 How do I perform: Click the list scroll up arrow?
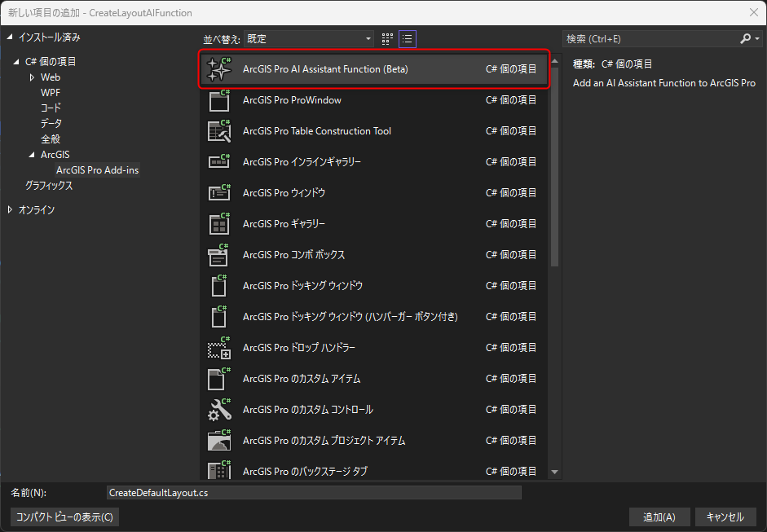coord(555,61)
